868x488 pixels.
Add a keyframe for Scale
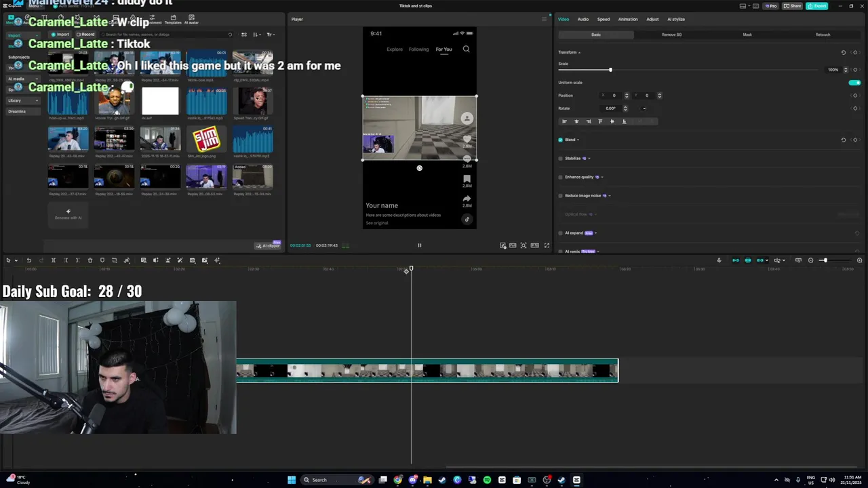point(855,70)
